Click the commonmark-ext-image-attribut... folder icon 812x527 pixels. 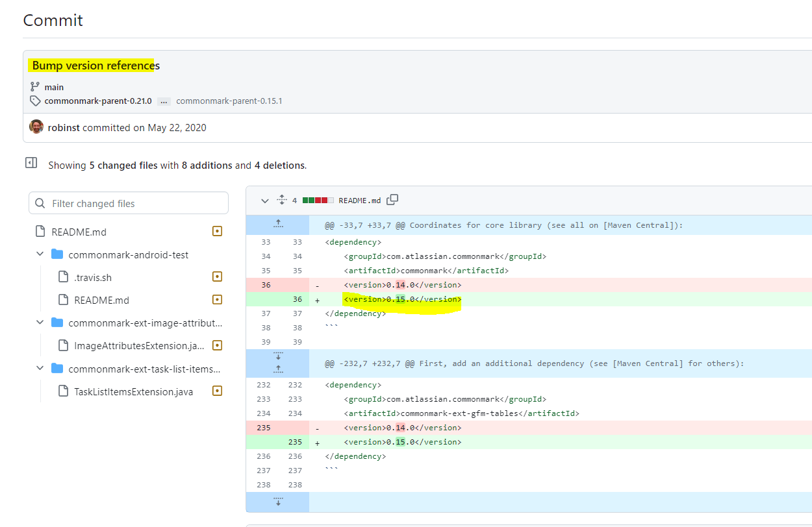coord(57,323)
